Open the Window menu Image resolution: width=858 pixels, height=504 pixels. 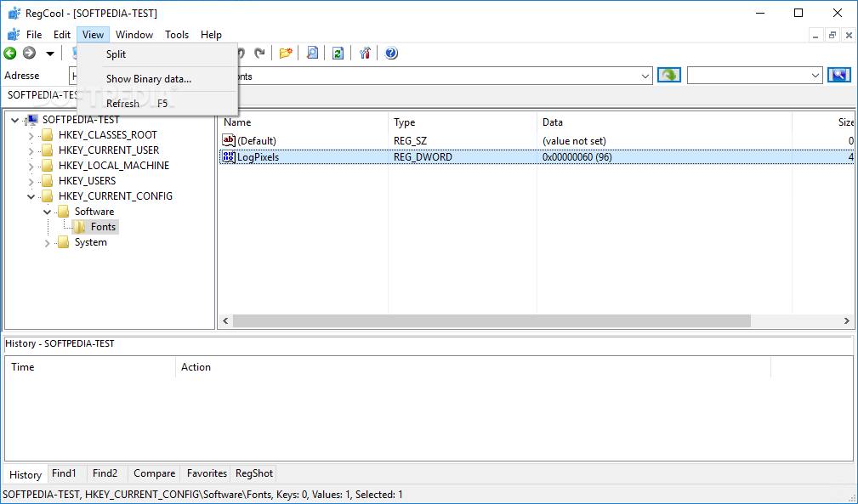point(134,35)
